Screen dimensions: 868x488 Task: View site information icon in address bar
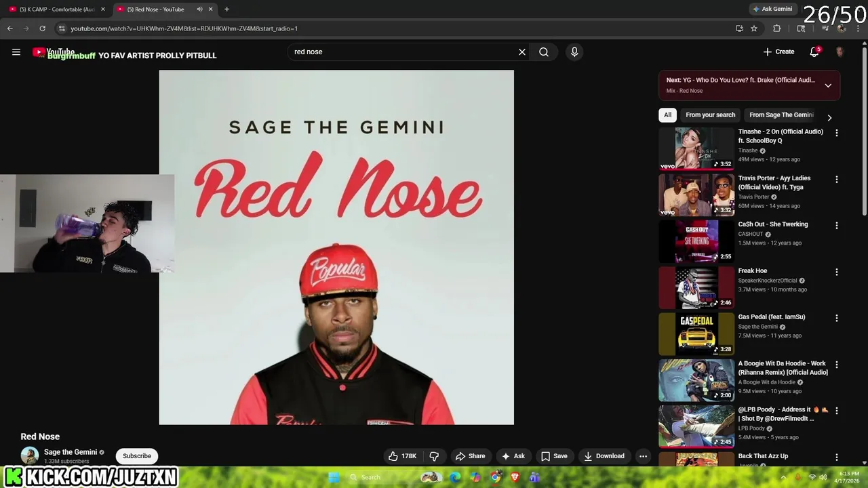(x=62, y=28)
